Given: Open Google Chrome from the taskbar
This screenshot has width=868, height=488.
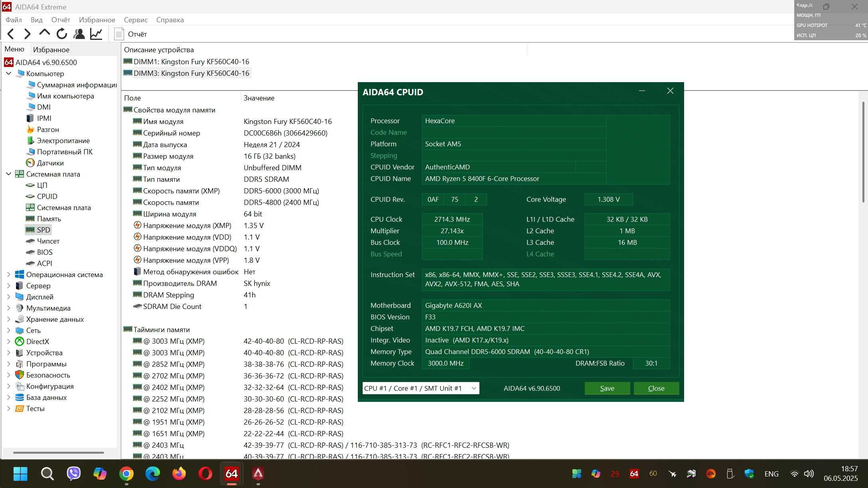Looking at the screenshot, I should click(126, 474).
